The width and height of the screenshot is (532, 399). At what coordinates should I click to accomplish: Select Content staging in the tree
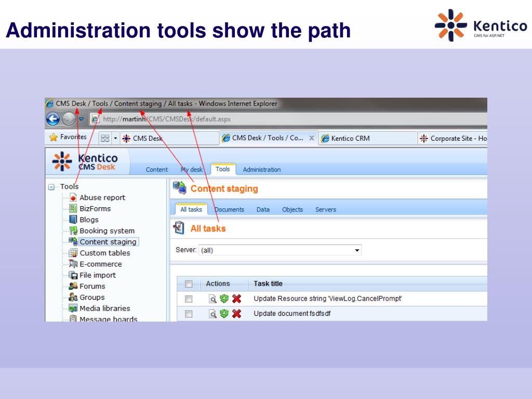(108, 242)
